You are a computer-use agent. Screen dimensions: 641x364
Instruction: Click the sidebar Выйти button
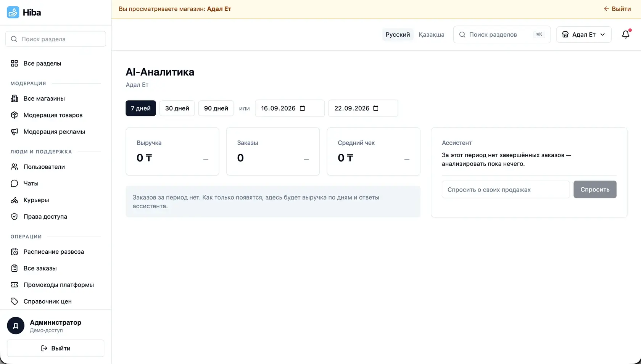click(56, 348)
